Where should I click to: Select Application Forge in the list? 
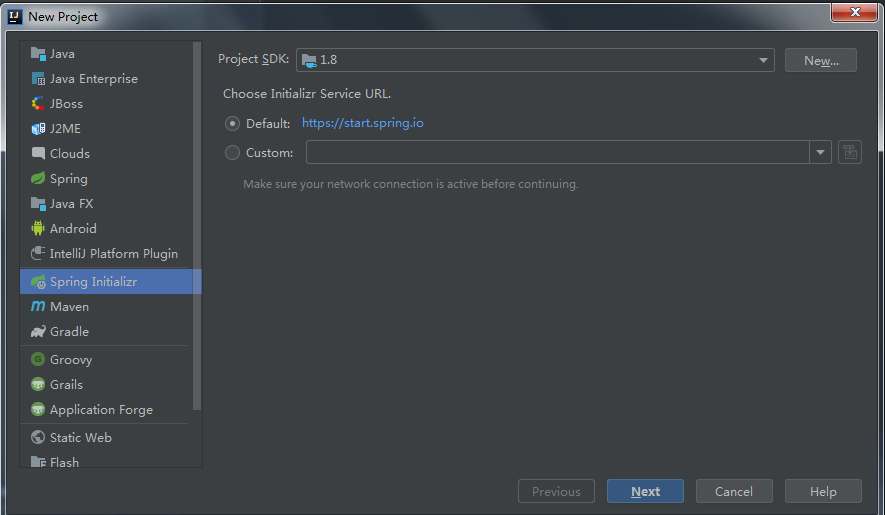[106, 409]
